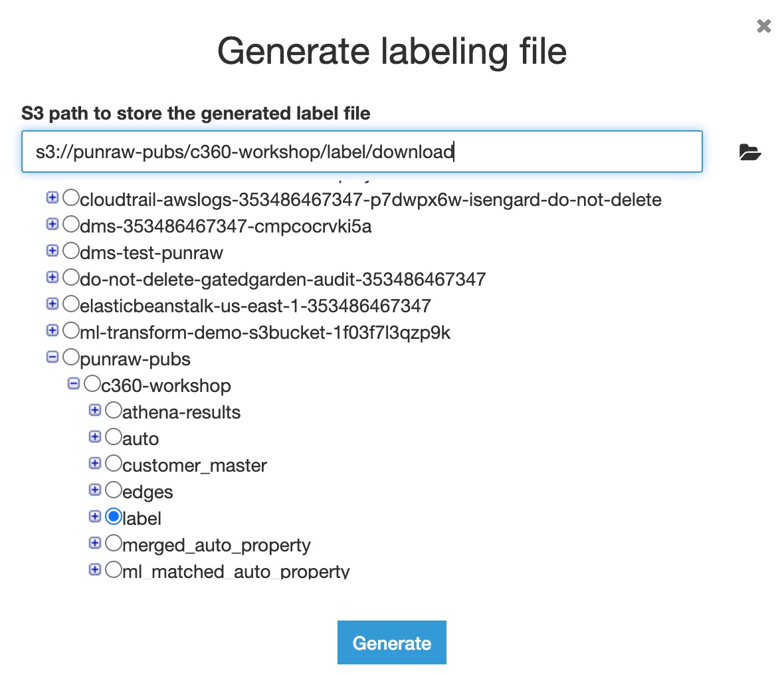Screen dimensions: 784x675
Task: Expand the customer_master folder
Action: pyautogui.click(x=95, y=463)
